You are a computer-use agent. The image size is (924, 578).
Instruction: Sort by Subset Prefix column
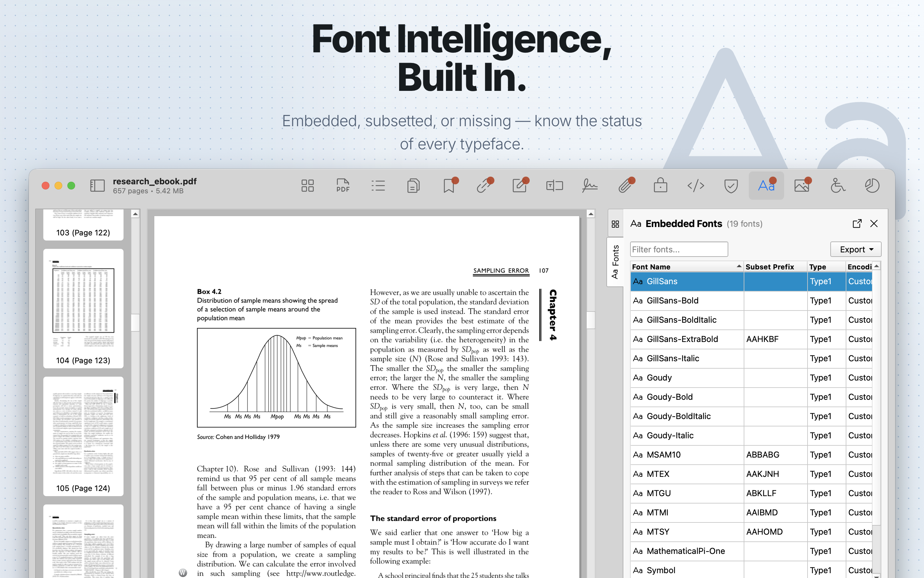[x=775, y=267]
